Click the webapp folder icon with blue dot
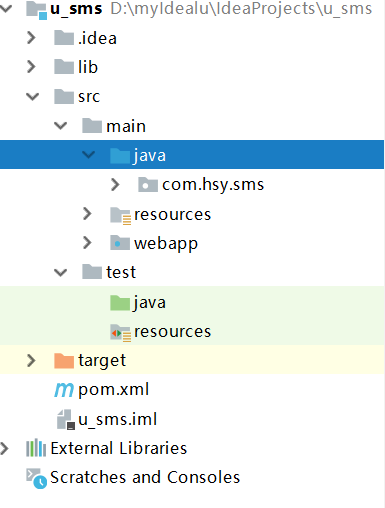Image resolution: width=385 pixels, height=508 pixels. tap(120, 243)
